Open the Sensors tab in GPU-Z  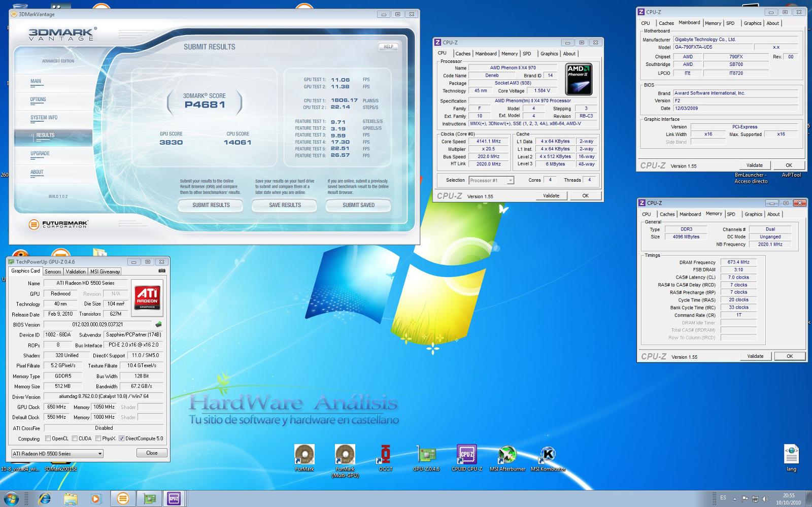pos(53,272)
